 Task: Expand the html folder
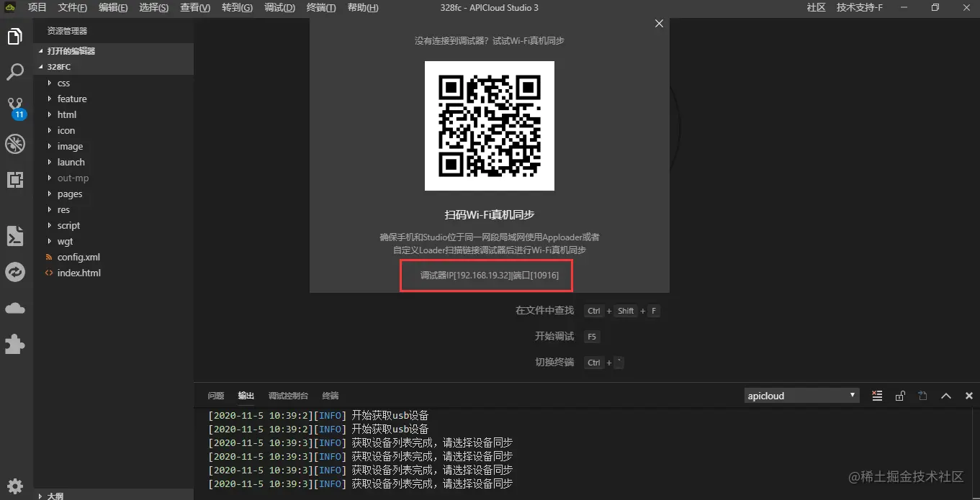tap(113, 114)
